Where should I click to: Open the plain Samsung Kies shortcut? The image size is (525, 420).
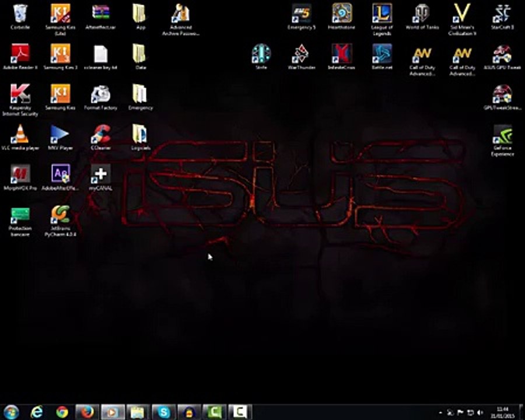point(60,97)
